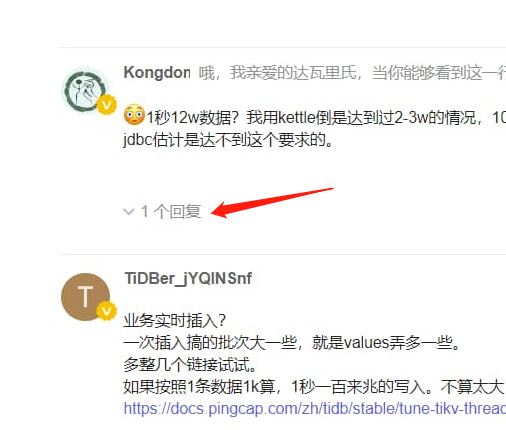
Task: Click the word values in TiDBer's comment
Action: point(367,343)
